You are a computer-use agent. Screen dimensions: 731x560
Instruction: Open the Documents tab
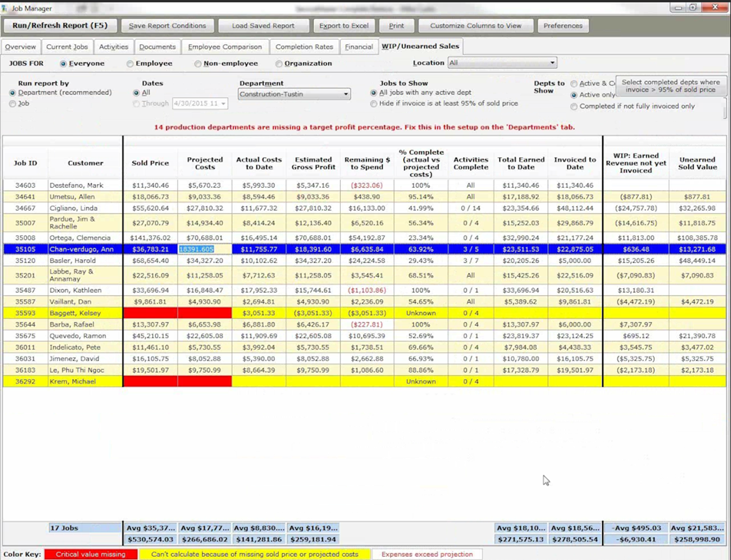coord(157,47)
